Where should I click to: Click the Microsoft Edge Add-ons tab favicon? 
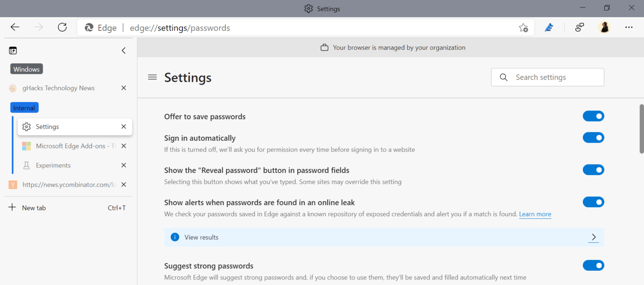(26, 146)
